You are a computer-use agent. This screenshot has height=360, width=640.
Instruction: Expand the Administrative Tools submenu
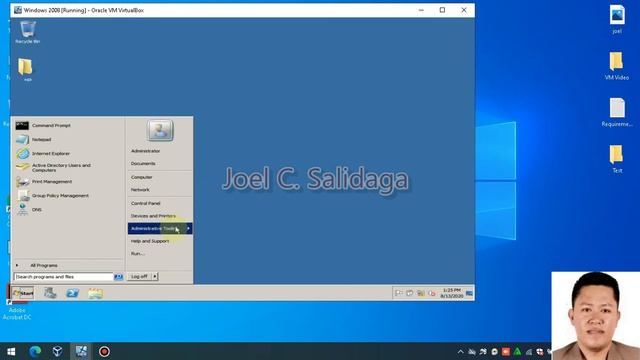point(160,229)
